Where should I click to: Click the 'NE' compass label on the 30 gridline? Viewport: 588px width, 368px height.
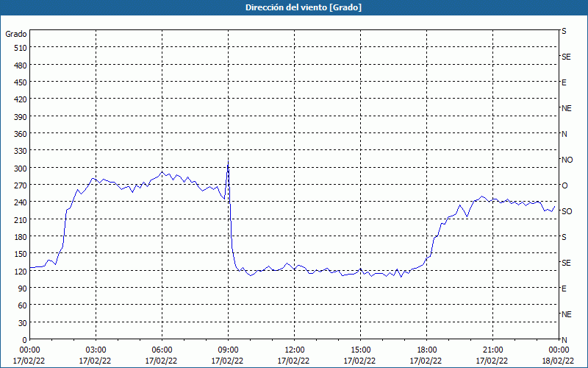(x=566, y=314)
